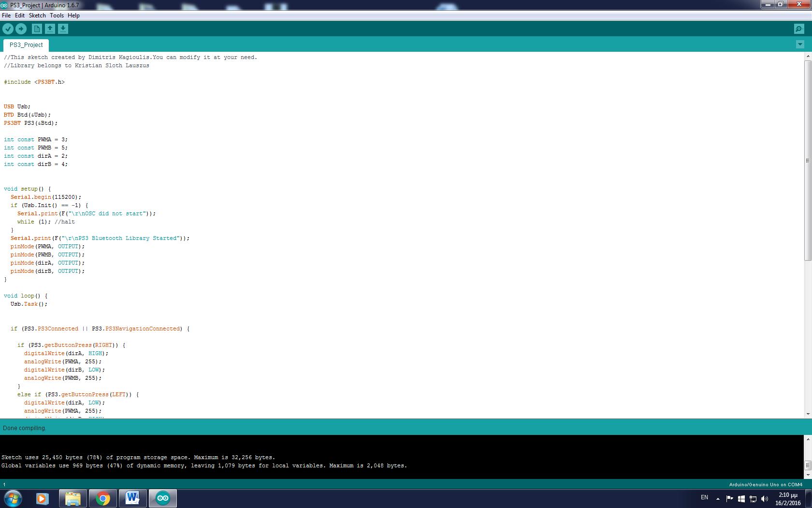Save the sketch using the Save icon

click(x=63, y=29)
